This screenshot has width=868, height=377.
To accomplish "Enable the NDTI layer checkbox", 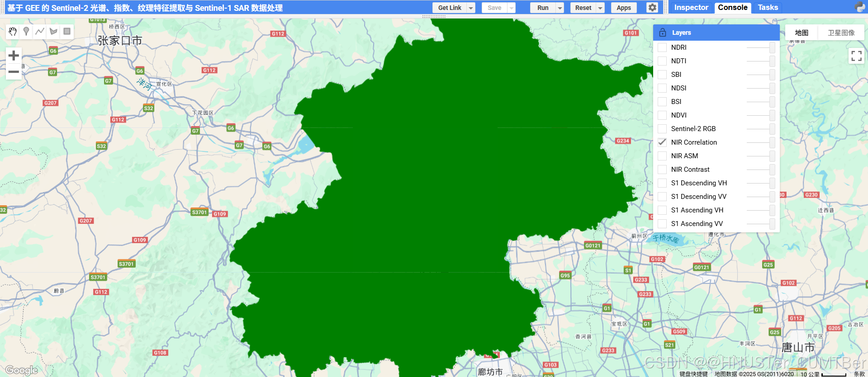I will 662,61.
